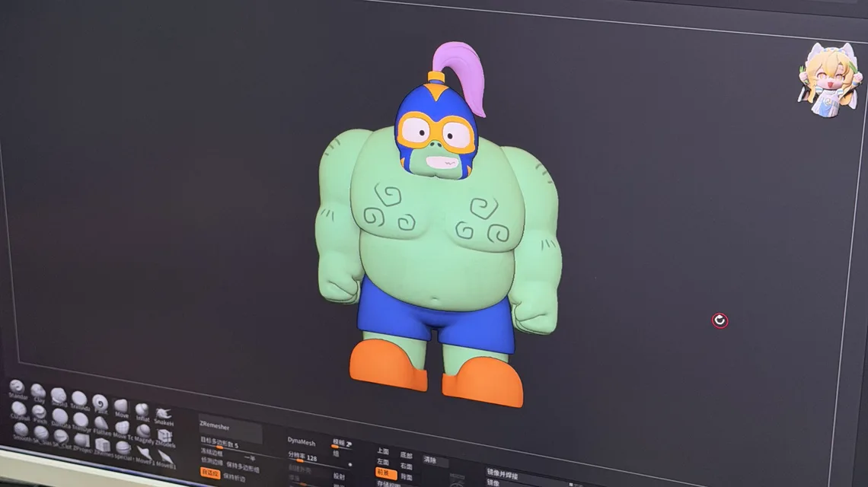Screen dimensions: 868x487
Task: Switch to 上面 view
Action: 383,451
